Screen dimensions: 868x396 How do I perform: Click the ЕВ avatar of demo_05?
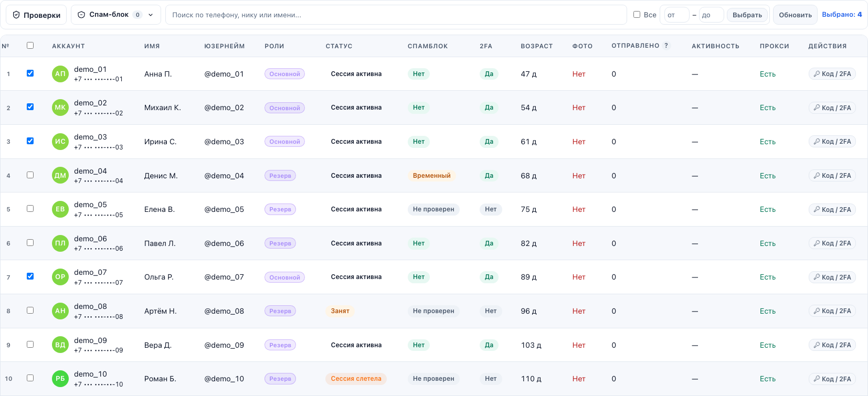[x=60, y=209]
